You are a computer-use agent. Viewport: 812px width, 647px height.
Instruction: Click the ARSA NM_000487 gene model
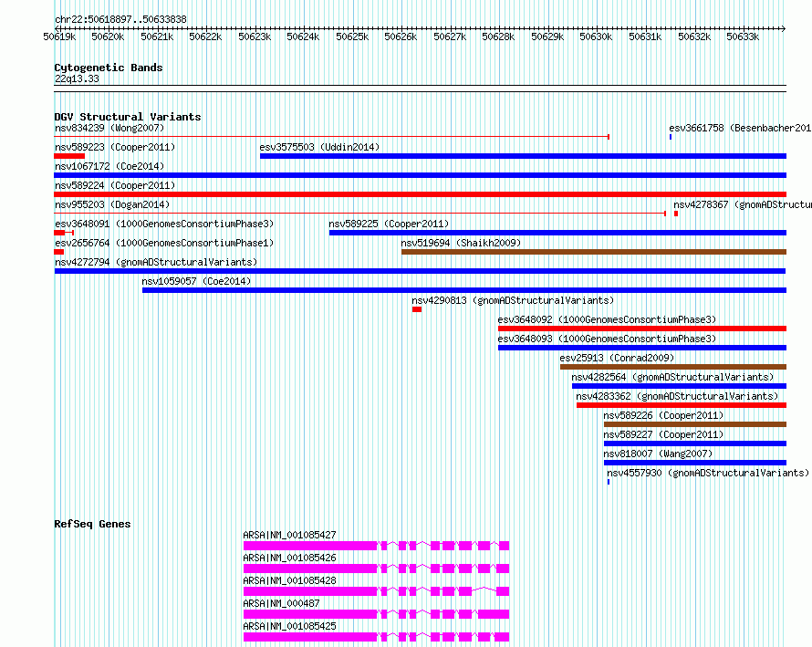[x=377, y=614]
